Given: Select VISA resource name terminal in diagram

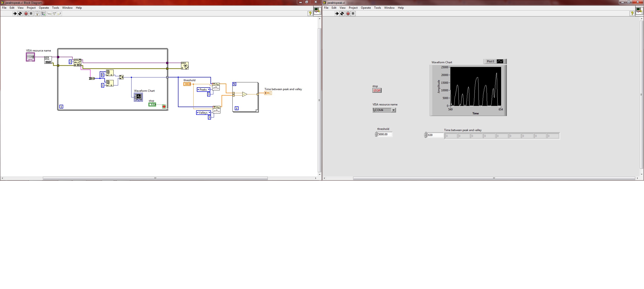Looking at the screenshot, I should point(30,57).
